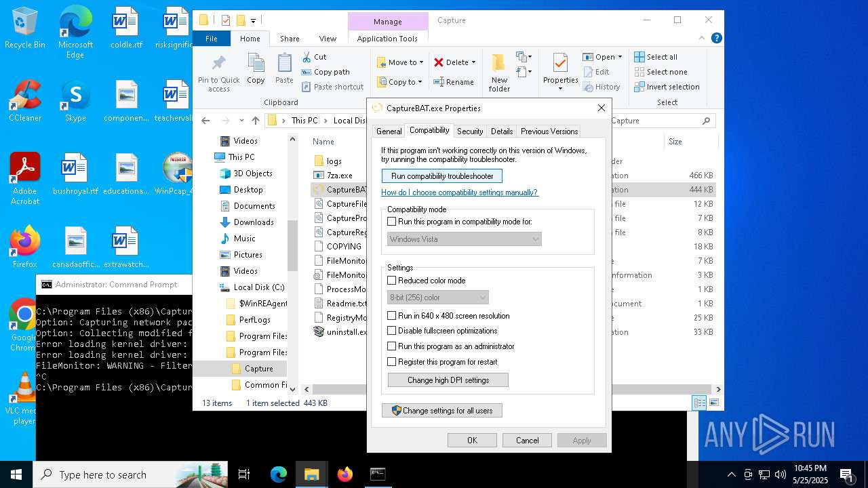This screenshot has height=488, width=868.
Task: Enable compatibility mode checkbox
Action: pyautogui.click(x=391, y=222)
